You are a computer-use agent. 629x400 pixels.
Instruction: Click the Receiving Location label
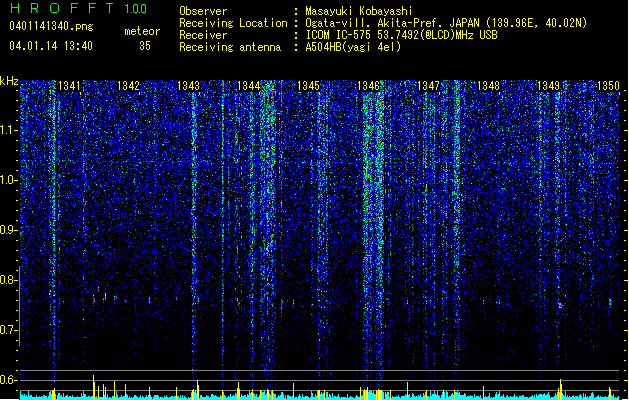pos(233,23)
